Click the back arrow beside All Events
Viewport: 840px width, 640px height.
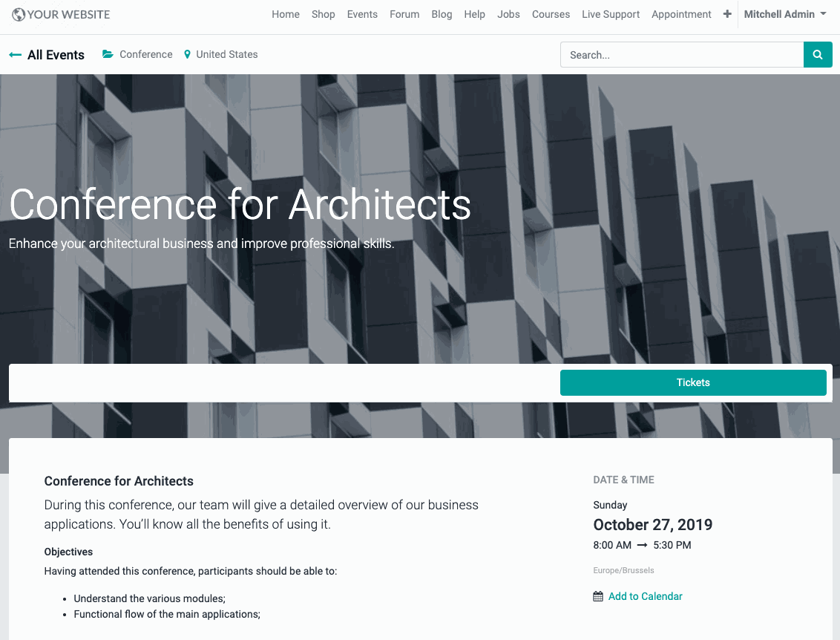tap(15, 55)
